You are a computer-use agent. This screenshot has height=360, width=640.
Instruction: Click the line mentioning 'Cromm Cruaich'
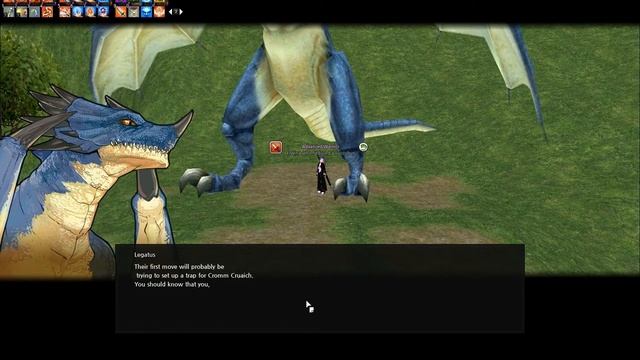coord(194,276)
